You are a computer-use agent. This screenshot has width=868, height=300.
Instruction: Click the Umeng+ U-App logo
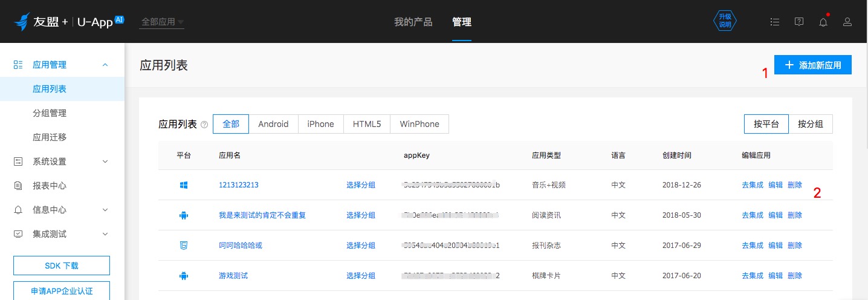click(x=69, y=21)
